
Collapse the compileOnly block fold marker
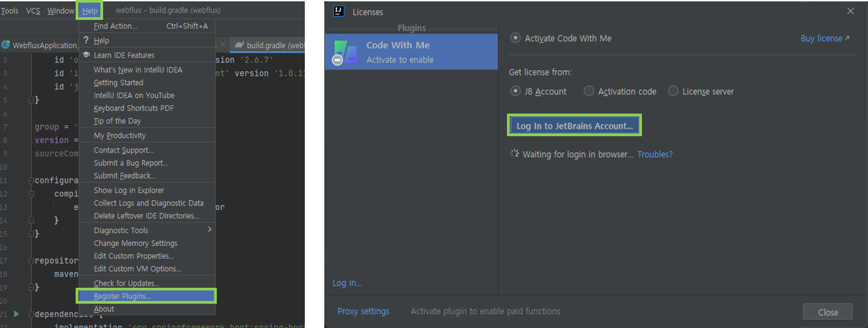point(31,194)
